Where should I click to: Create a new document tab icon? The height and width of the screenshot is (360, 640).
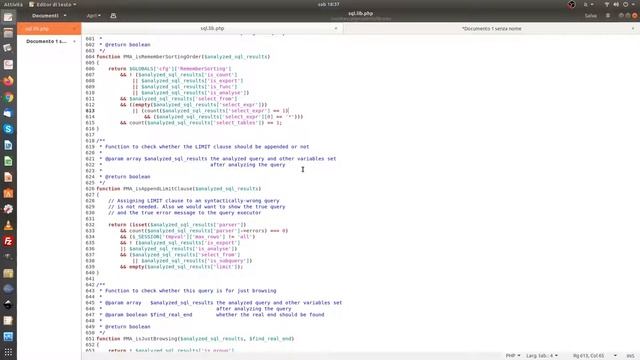[x=113, y=16]
